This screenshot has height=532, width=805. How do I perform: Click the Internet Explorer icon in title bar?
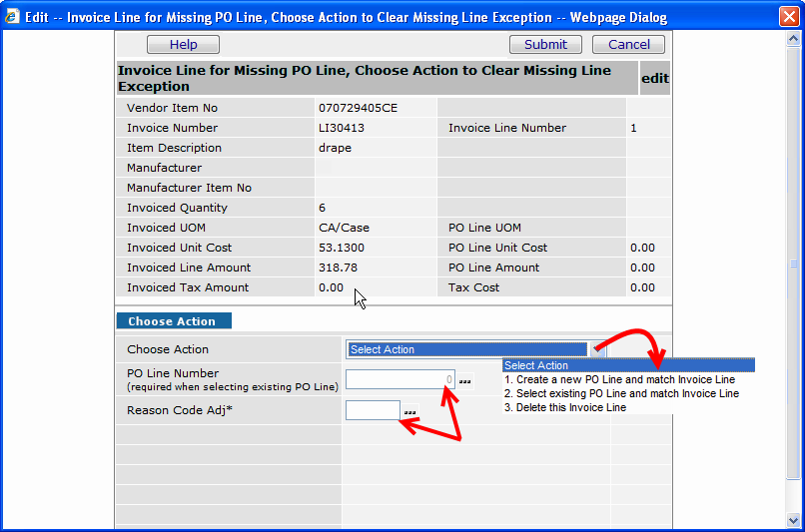12,17
